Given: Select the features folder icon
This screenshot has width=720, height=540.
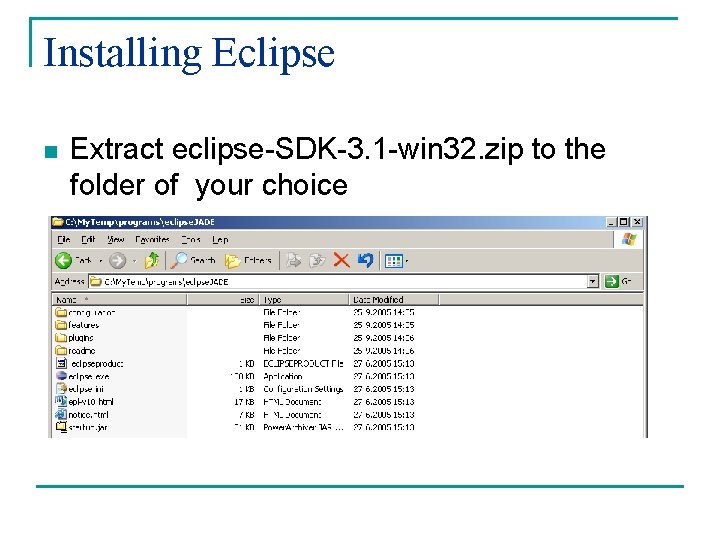Looking at the screenshot, I should (61, 325).
